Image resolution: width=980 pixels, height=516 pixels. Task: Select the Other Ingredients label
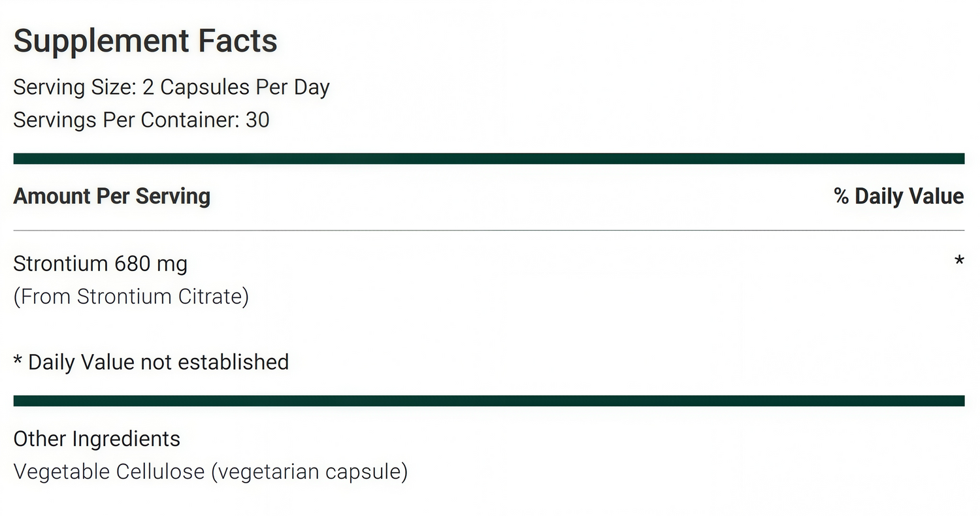pos(97,439)
